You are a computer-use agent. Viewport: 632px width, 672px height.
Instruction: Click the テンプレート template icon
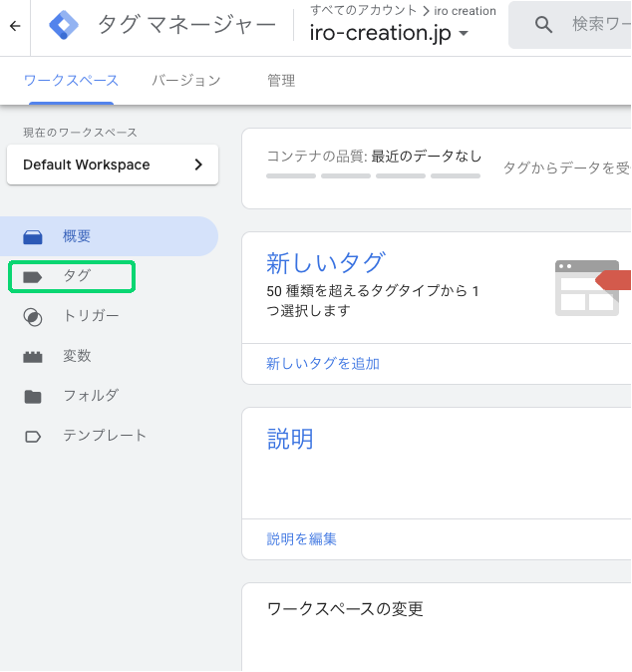pos(33,437)
